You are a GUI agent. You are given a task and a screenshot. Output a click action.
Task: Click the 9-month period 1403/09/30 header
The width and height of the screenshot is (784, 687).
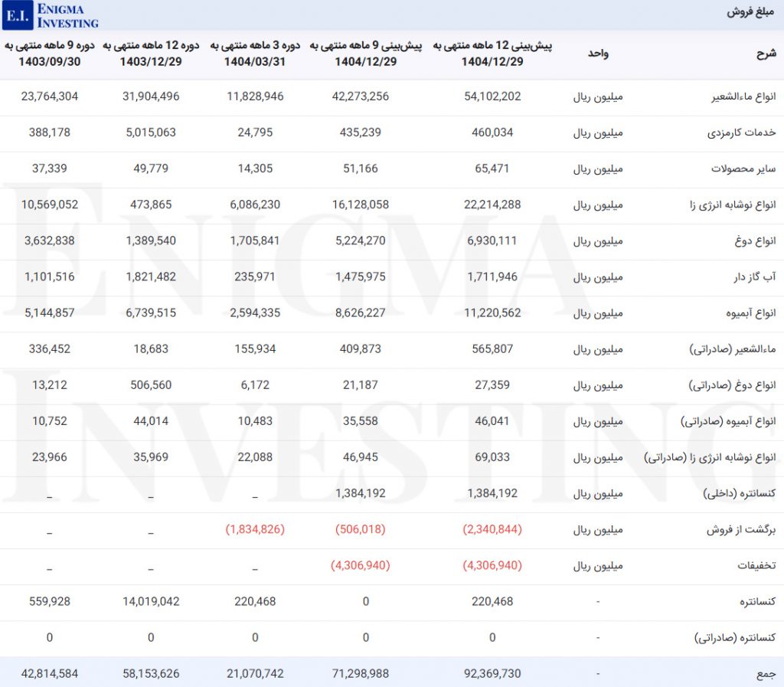click(42, 54)
